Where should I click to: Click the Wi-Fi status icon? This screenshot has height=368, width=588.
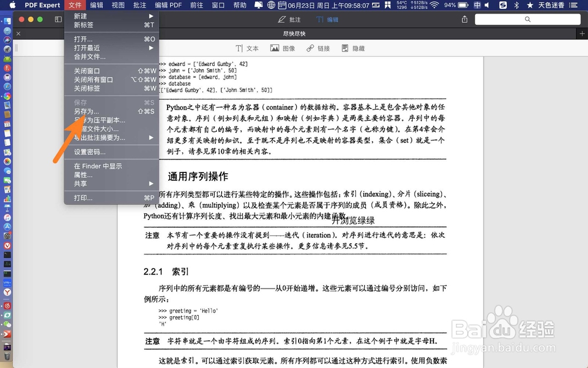point(435,5)
